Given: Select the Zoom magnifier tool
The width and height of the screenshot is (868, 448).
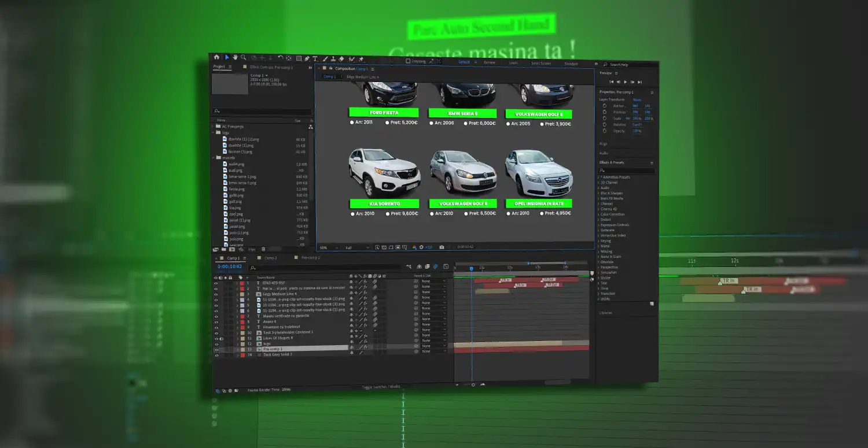Looking at the screenshot, I should click(x=244, y=57).
